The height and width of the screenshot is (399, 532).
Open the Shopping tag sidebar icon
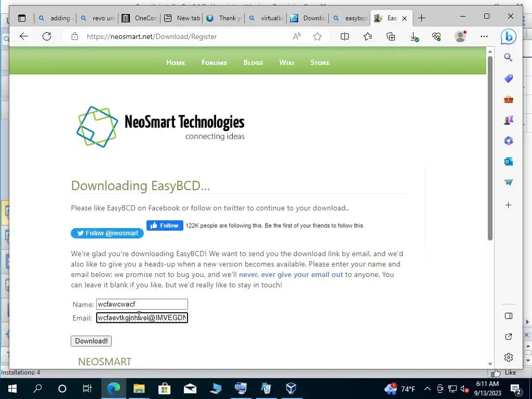point(508,78)
